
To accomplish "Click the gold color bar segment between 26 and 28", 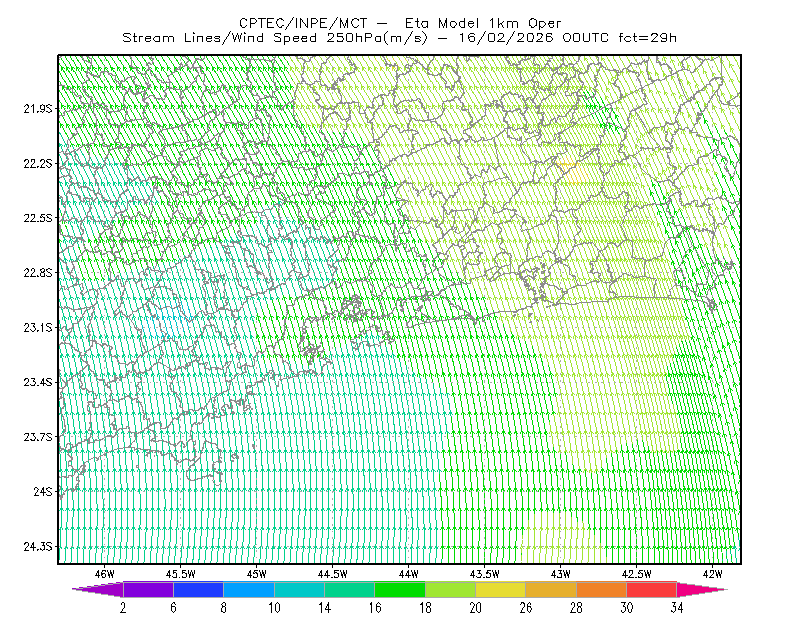I will pos(551,589).
